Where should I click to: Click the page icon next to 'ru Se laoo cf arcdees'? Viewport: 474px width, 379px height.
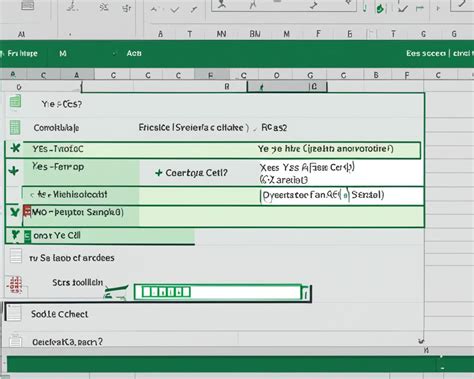16,256
